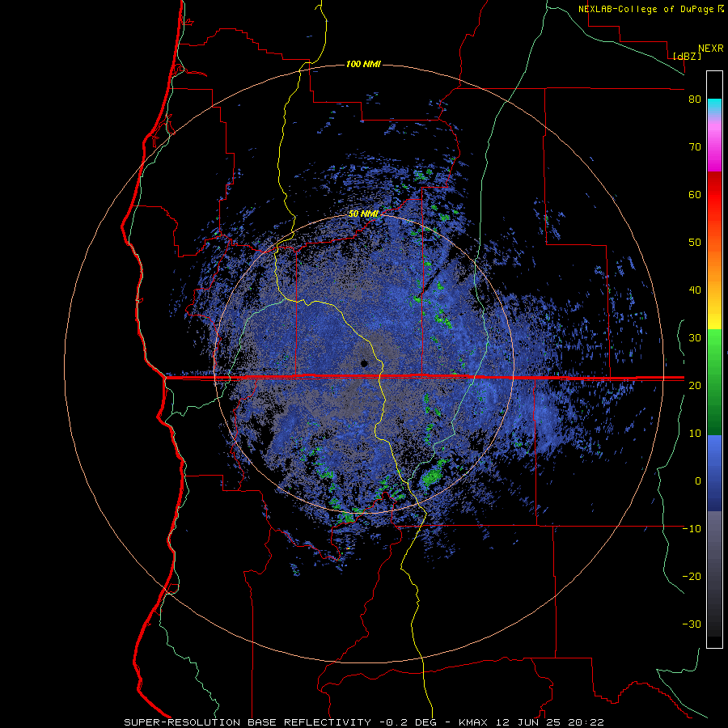Click the -30 value on color scale

[692, 624]
